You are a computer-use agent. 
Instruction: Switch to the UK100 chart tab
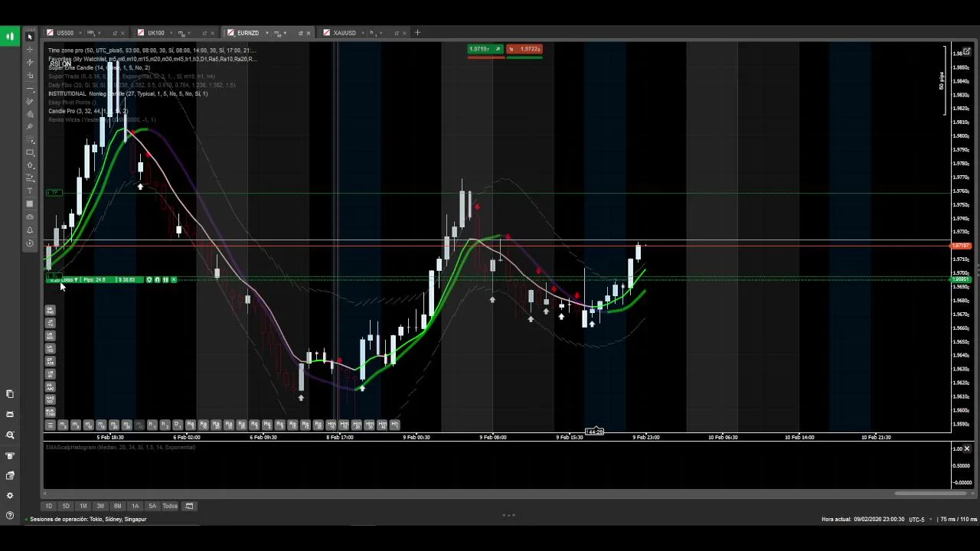point(156,33)
